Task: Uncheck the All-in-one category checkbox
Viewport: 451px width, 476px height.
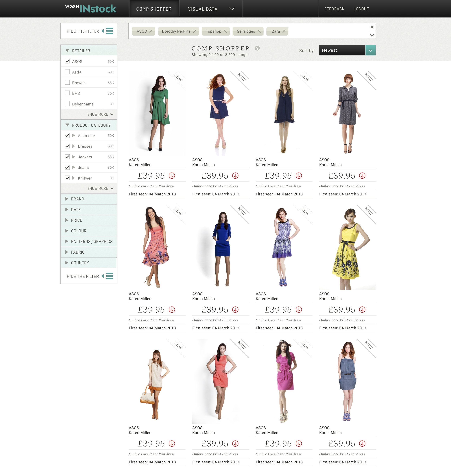Action: 67,135
